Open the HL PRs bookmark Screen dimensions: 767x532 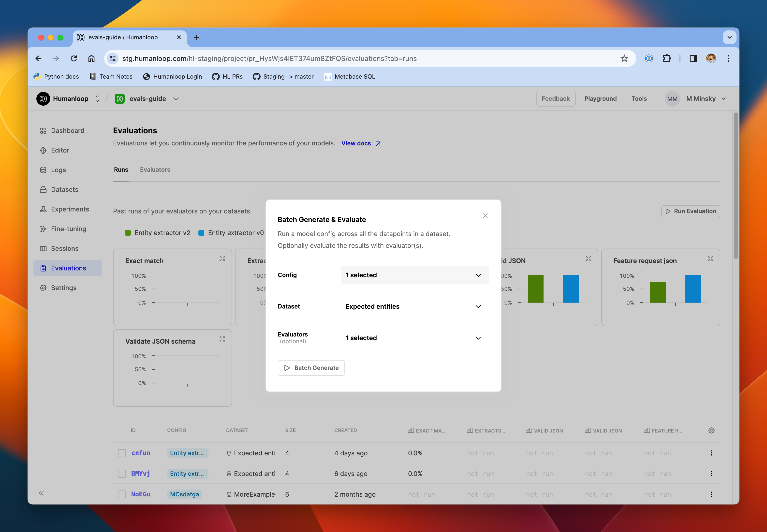click(x=228, y=77)
